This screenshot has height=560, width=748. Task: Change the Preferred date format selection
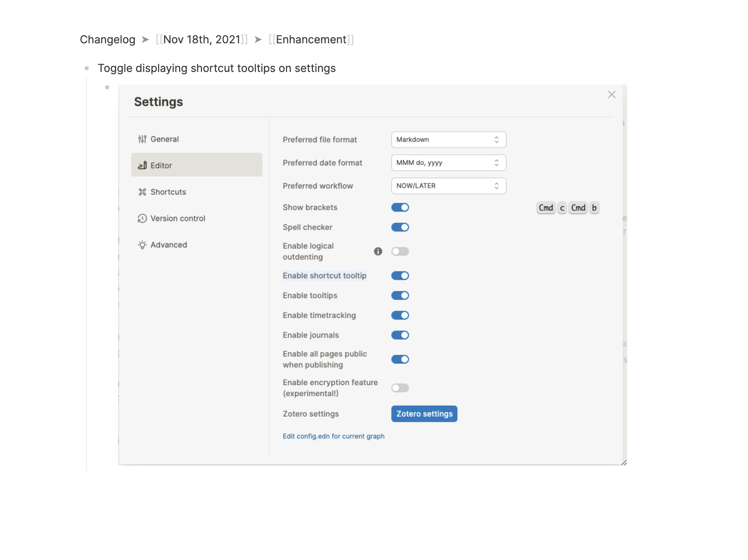point(448,163)
